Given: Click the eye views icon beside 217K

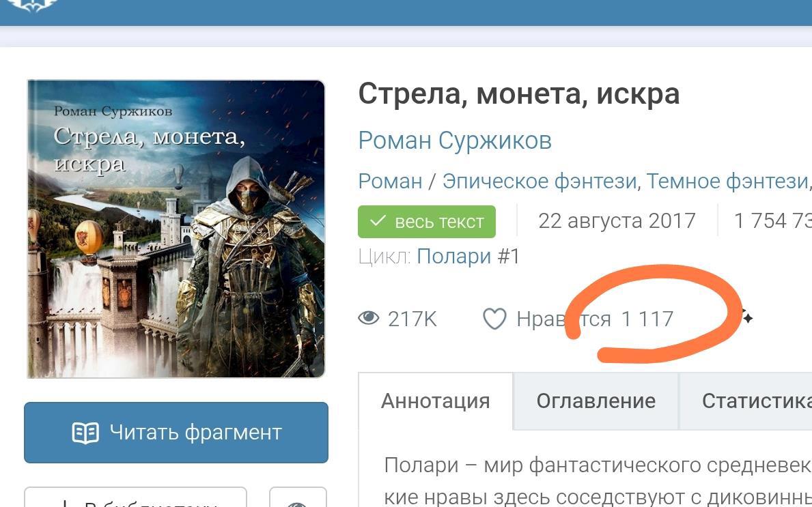Looking at the screenshot, I should (369, 318).
